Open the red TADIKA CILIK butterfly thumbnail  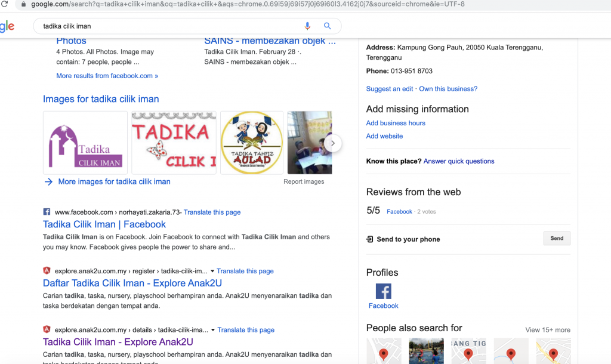174,143
